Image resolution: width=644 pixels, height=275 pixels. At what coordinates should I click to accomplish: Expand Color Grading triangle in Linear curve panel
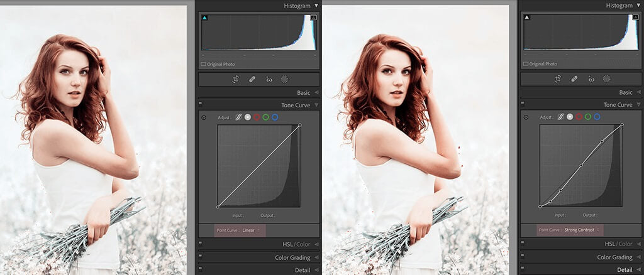(x=316, y=258)
